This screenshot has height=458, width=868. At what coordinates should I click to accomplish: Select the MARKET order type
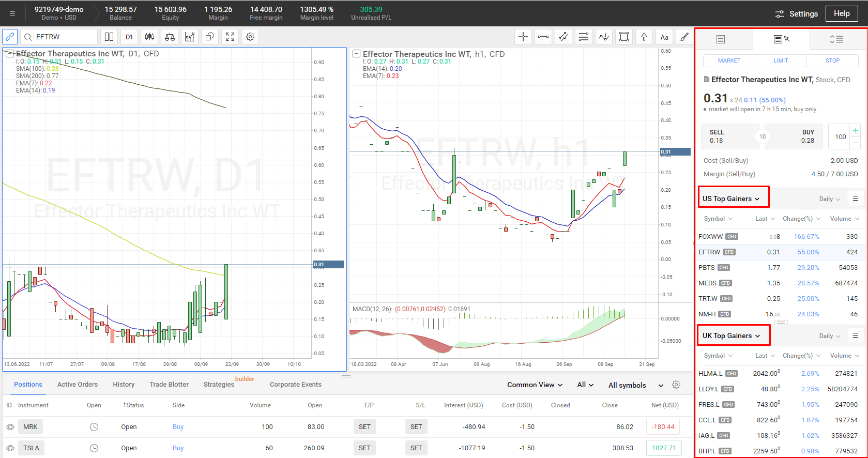[729, 60]
